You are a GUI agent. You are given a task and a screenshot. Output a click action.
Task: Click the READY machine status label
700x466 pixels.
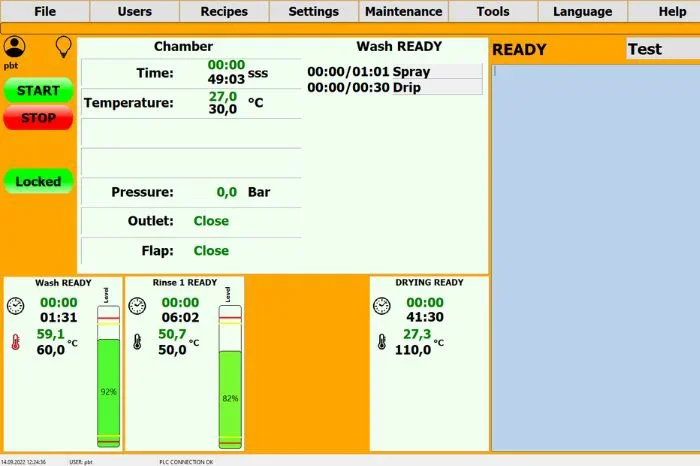click(519, 50)
